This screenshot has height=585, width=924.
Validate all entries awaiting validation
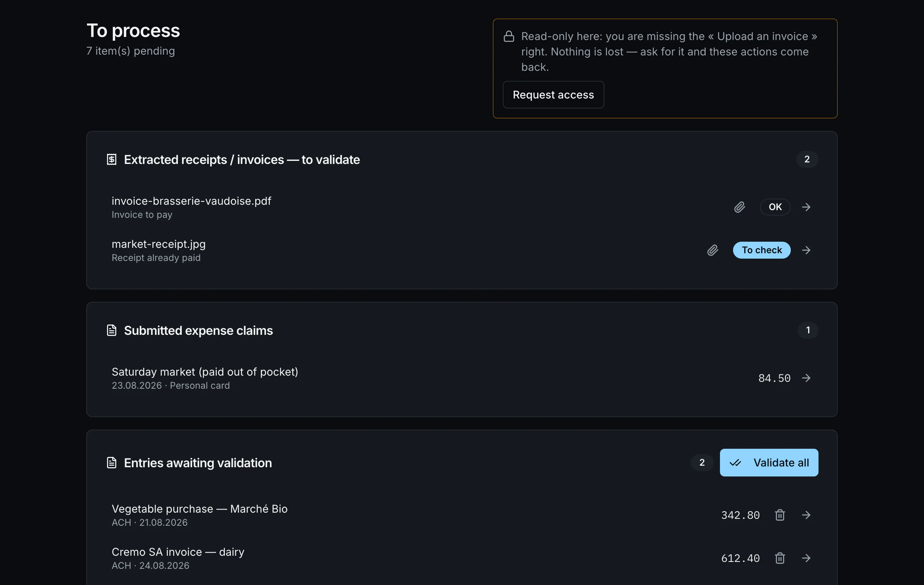pyautogui.click(x=769, y=463)
